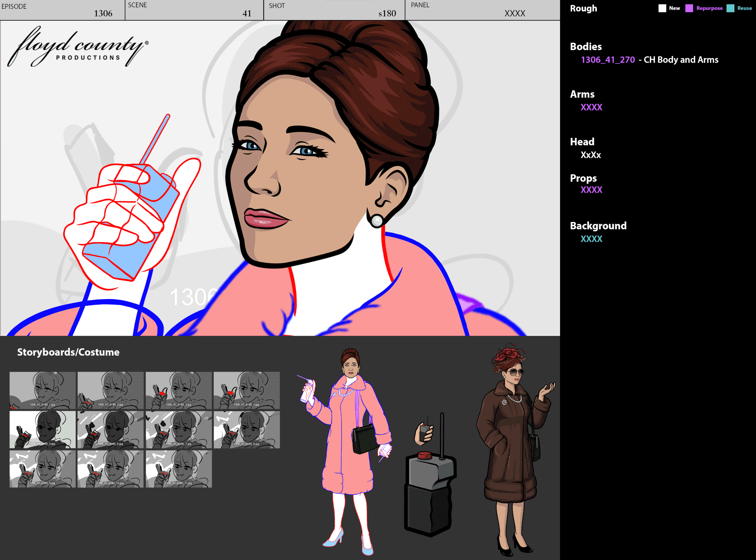Viewport: 756px width, 560px height.
Task: Click the EPISODE header label
Action: (x=14, y=6)
